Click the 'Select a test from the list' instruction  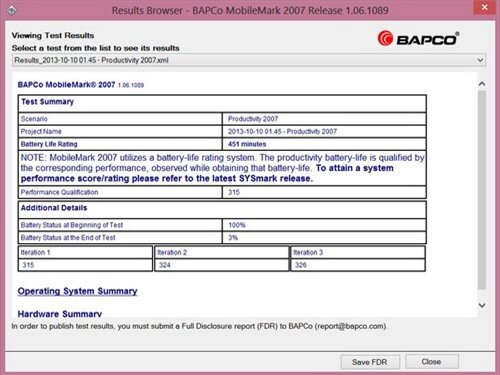(x=95, y=48)
